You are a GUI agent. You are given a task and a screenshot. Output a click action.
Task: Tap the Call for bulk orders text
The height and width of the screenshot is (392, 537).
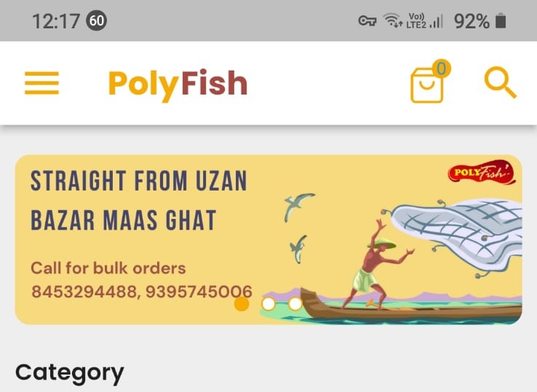coord(108,268)
